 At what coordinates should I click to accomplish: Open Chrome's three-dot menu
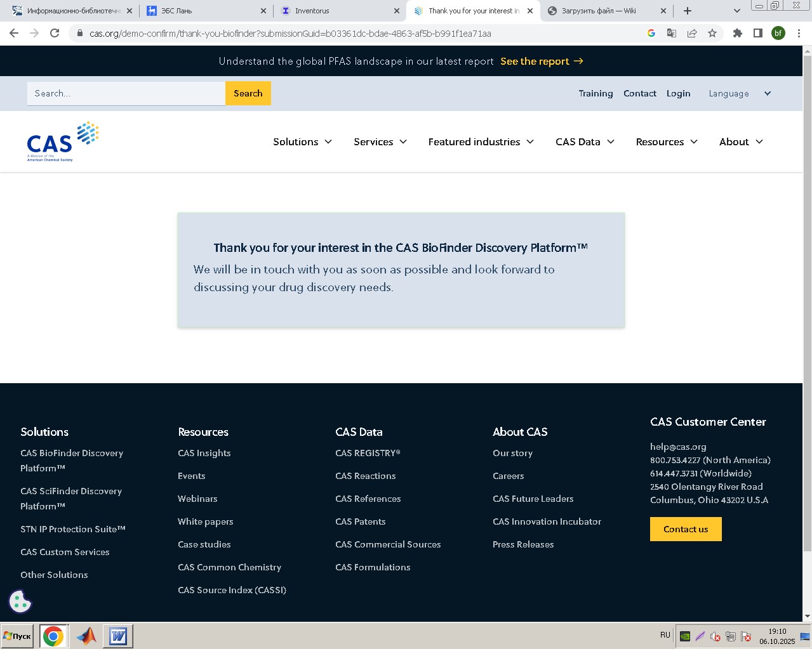coord(799,33)
